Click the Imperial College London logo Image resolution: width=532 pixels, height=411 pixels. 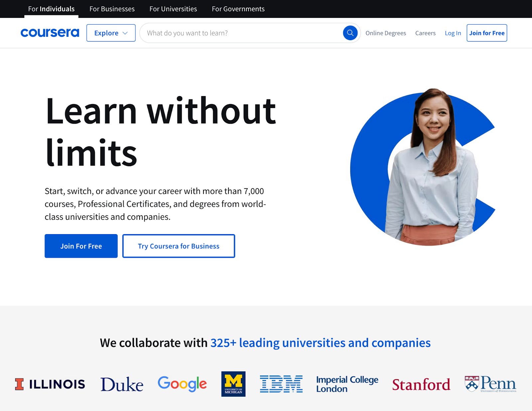347,384
